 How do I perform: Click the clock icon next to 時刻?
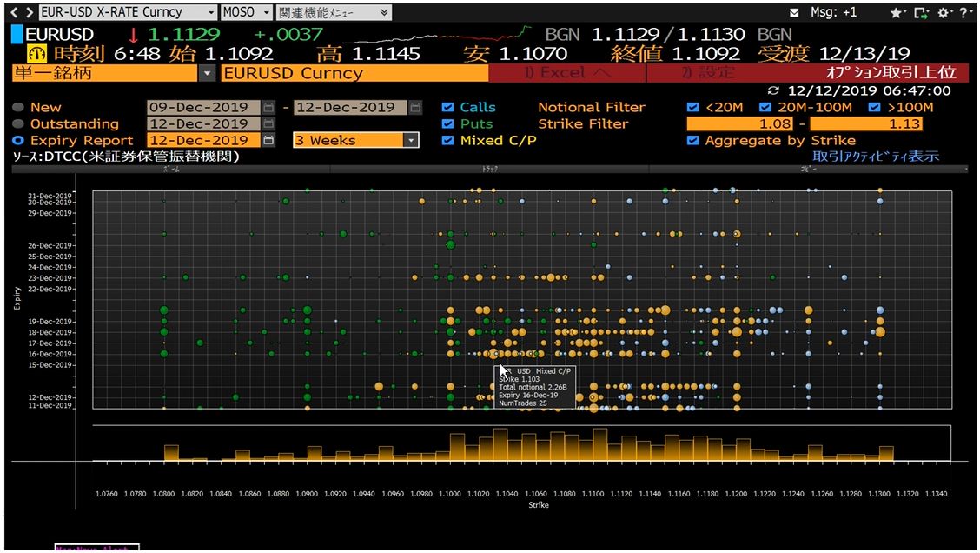(37, 54)
